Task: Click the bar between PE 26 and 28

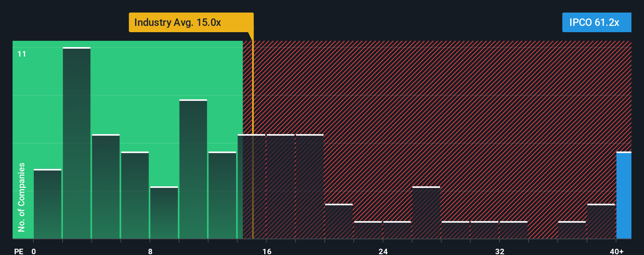Action: (x=426, y=212)
